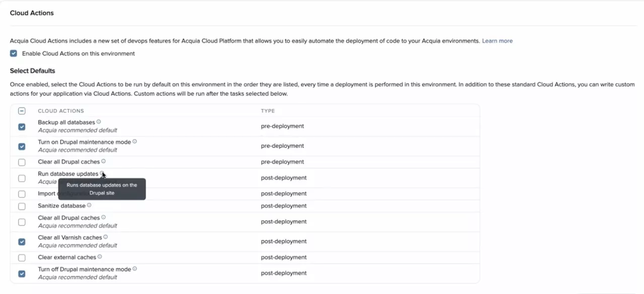Enable the Clear external caches checkbox
The height and width of the screenshot is (294, 644).
click(x=22, y=257)
